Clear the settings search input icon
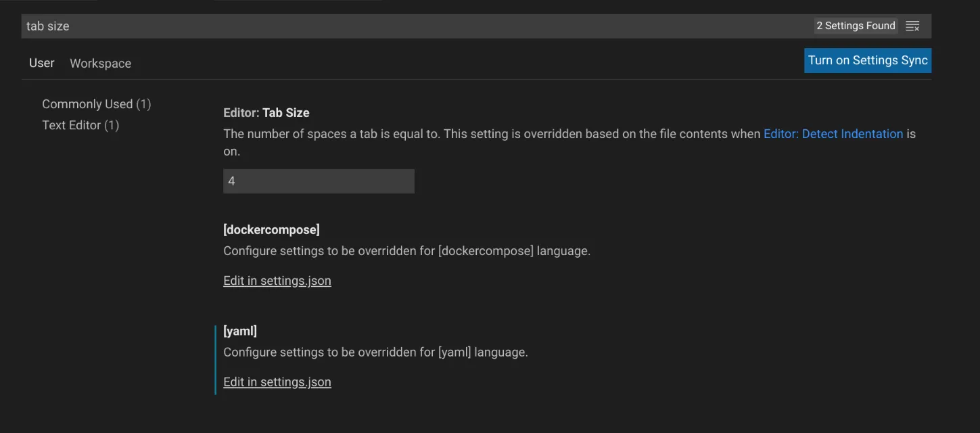 coord(912,26)
